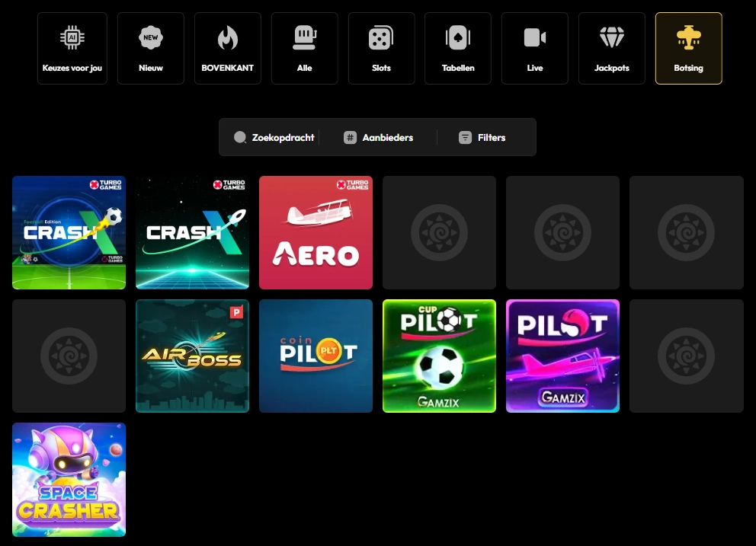756x546 pixels.
Task: Switch to the Live category
Action: (x=535, y=48)
